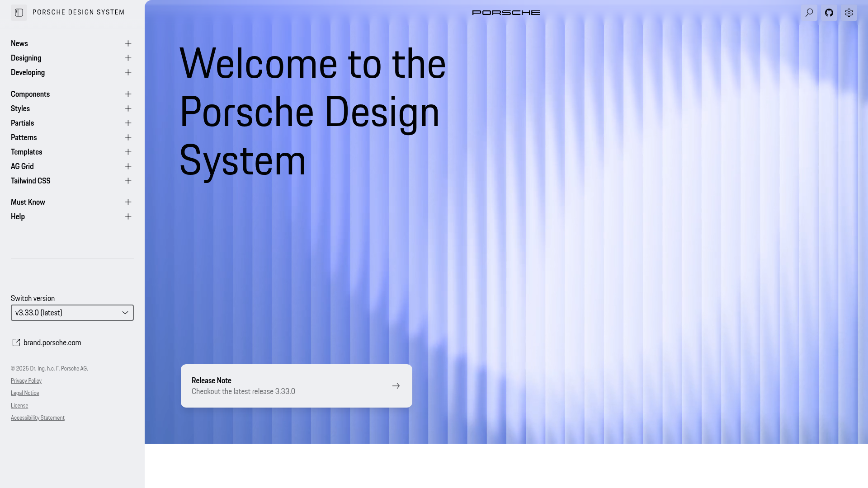868x488 pixels.
Task: Click the Switch version label
Action: tap(33, 298)
